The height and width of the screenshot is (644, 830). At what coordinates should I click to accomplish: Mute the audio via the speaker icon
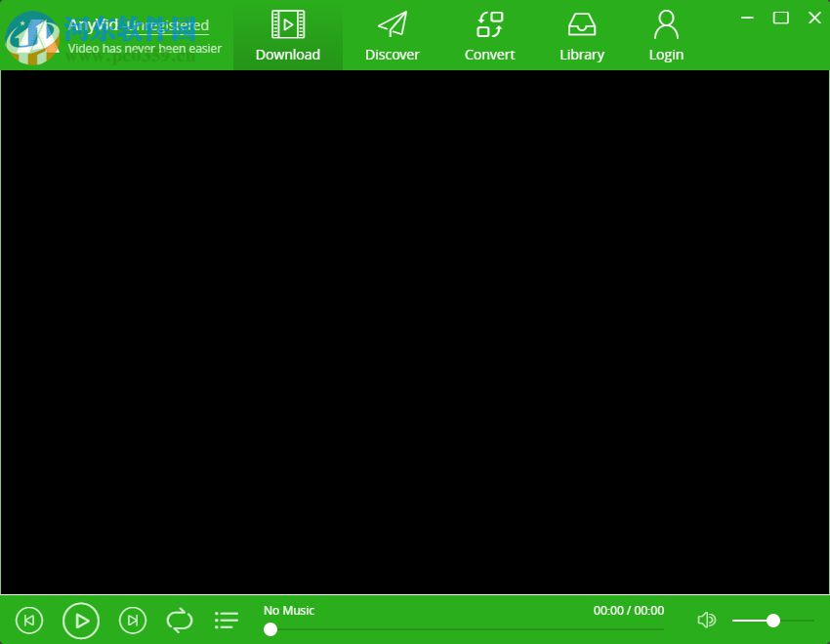(706, 620)
